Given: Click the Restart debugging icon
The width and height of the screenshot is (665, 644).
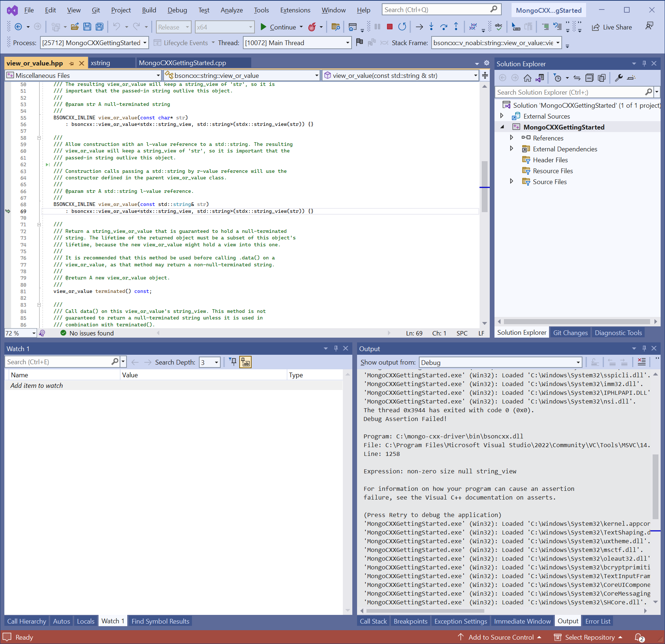Looking at the screenshot, I should pos(402,27).
